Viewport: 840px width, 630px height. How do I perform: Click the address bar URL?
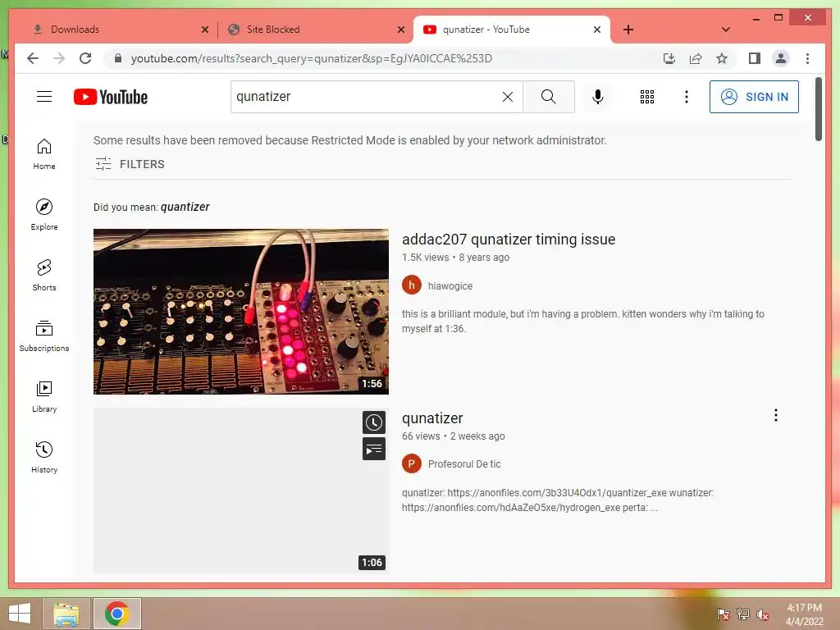coord(311,58)
